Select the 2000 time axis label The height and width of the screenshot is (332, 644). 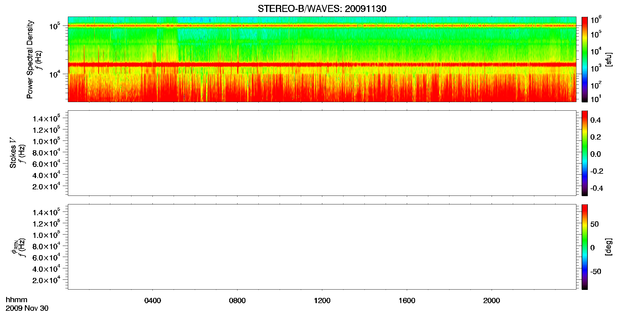tap(492, 301)
